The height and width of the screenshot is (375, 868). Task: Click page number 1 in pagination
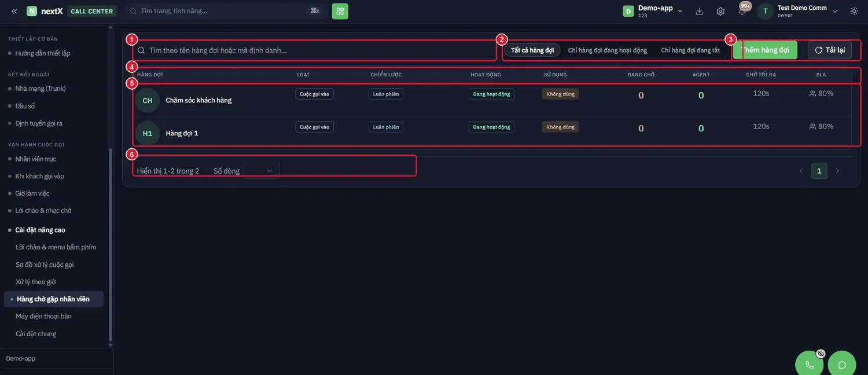(x=819, y=171)
